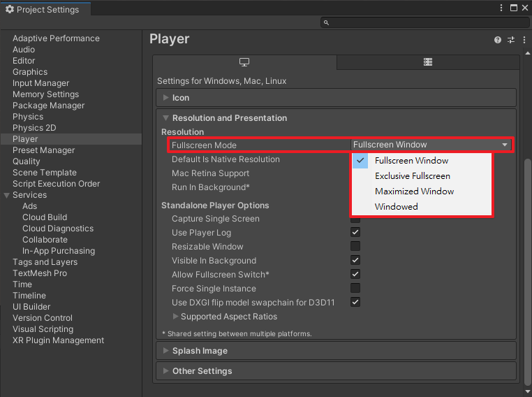
Task: Open the Player help documentation icon
Action: [x=497, y=40]
